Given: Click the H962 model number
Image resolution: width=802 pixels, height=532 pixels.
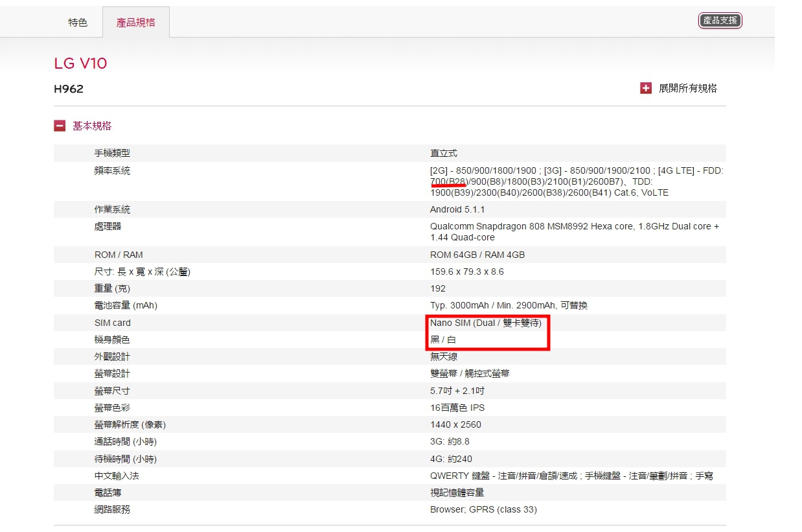Looking at the screenshot, I should (69, 89).
